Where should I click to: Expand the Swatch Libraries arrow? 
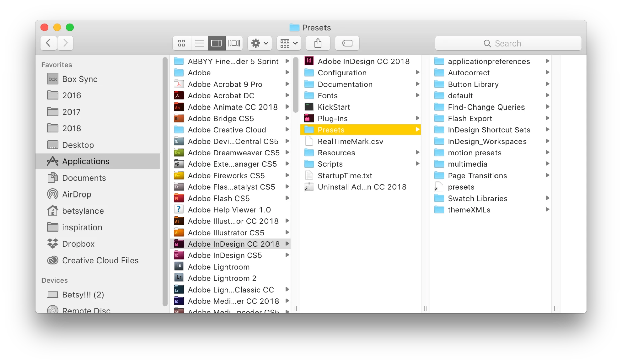(x=547, y=198)
